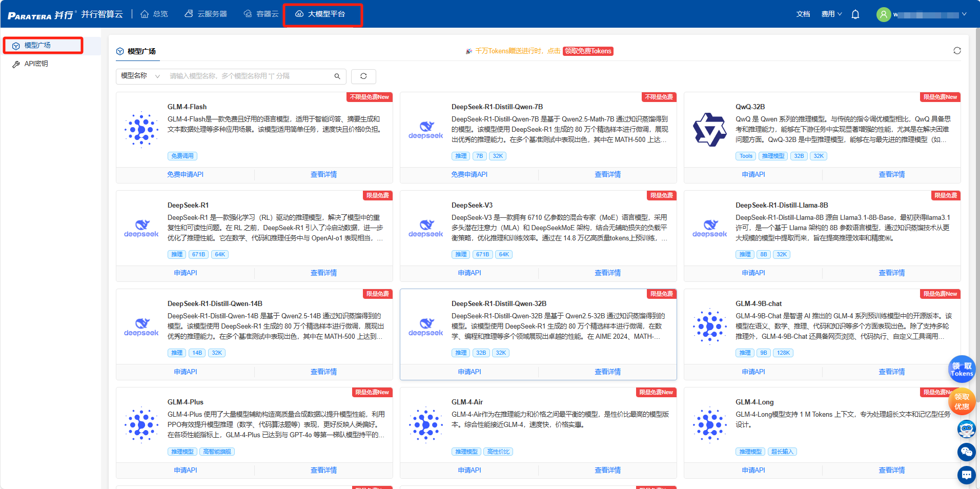Click the 671B tag on DeepSeek-R1
Viewport: 980px width, 489px height.
(x=198, y=254)
